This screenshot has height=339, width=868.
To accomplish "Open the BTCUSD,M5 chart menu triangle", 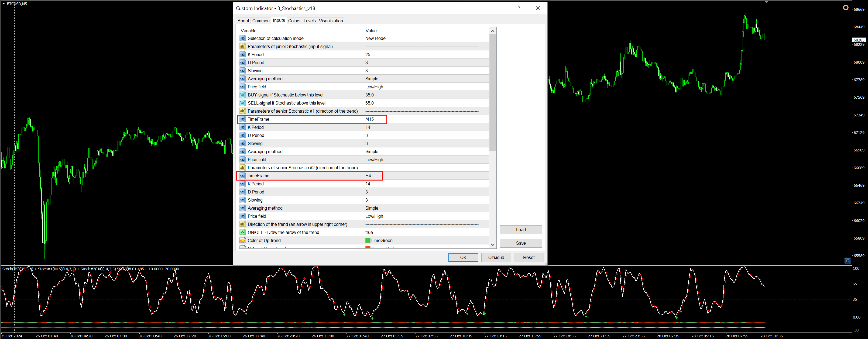I will (3, 4).
